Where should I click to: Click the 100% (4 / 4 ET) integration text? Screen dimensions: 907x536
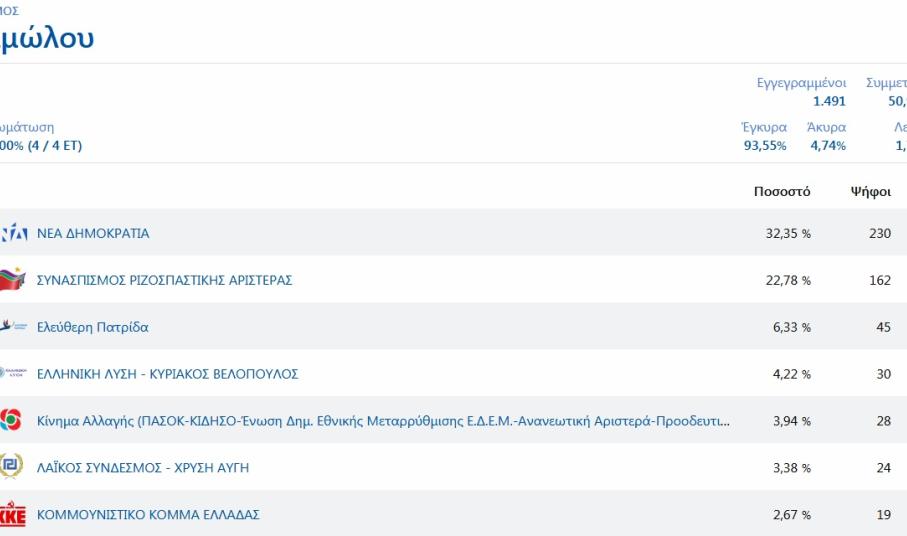(x=40, y=146)
